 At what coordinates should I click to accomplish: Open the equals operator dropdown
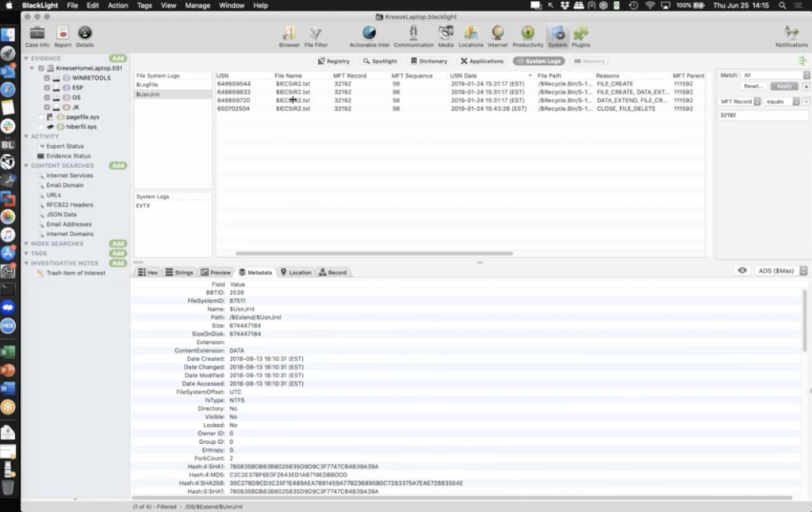click(x=782, y=101)
